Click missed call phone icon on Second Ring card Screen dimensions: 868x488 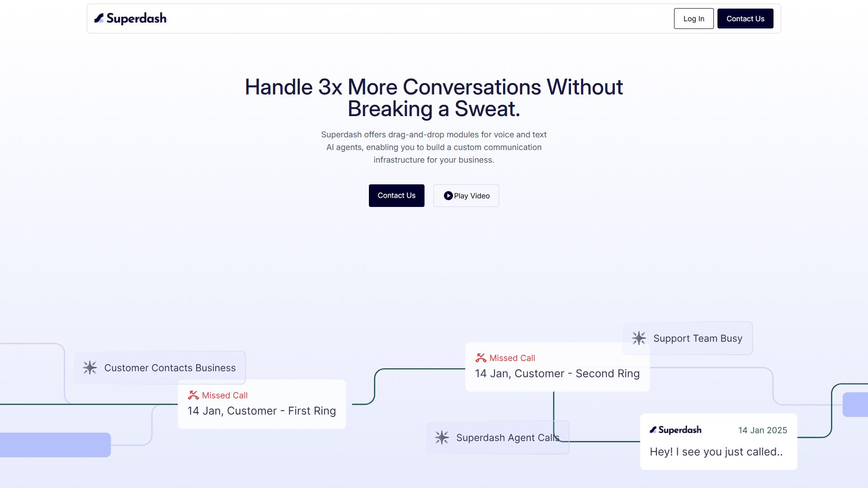pyautogui.click(x=481, y=358)
